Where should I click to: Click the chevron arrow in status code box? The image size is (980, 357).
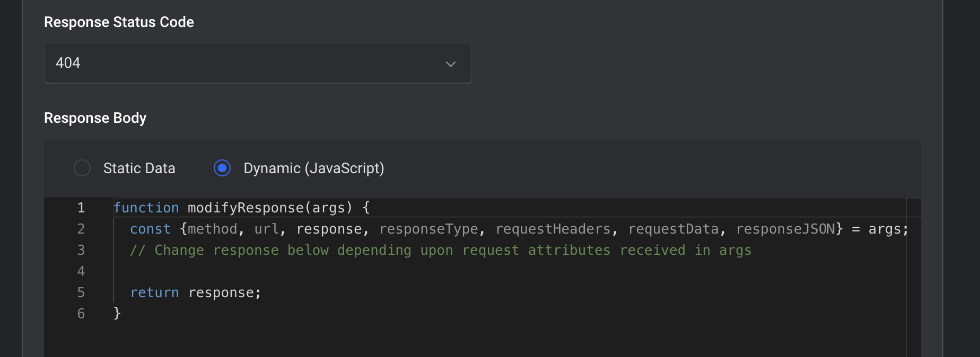451,64
